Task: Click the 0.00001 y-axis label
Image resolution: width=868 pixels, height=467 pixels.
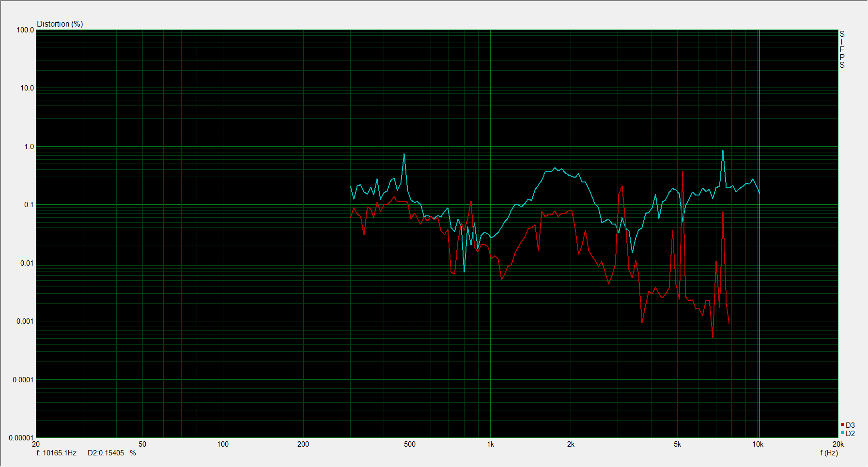Action: [21, 438]
